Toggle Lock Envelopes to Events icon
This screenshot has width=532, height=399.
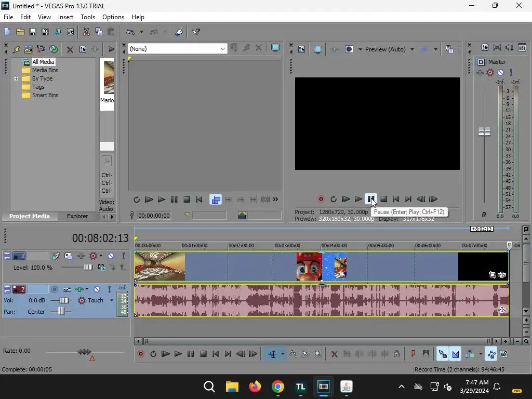[x=491, y=354]
